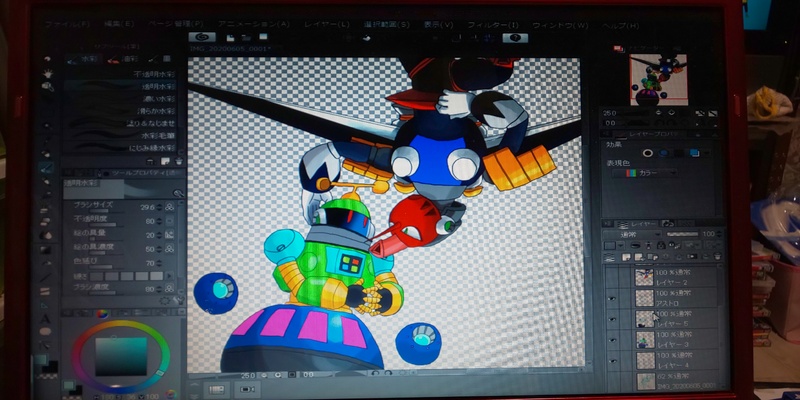The width and height of the screenshot is (800, 400).
Task: Select the balloon tool in toolbox
Action: [x=45, y=332]
